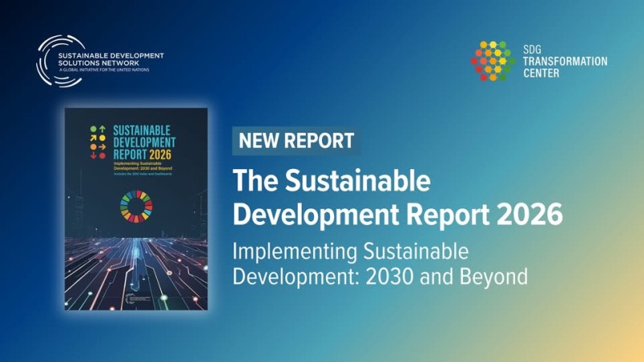The width and height of the screenshot is (644, 362).
Task: Click subtitle 'Implementing Sustainable Development: 2030 and Beyond'
Action: click(380, 264)
